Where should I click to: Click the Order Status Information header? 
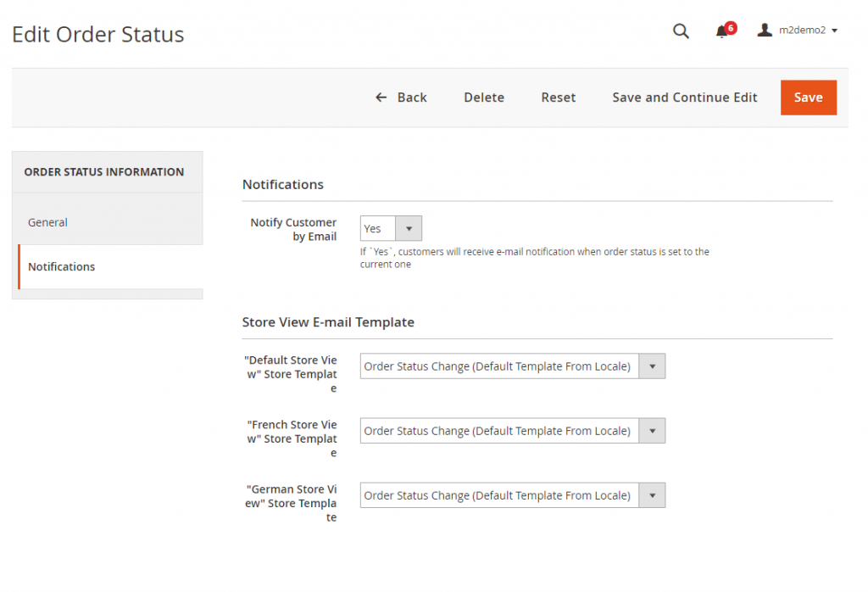[103, 171]
